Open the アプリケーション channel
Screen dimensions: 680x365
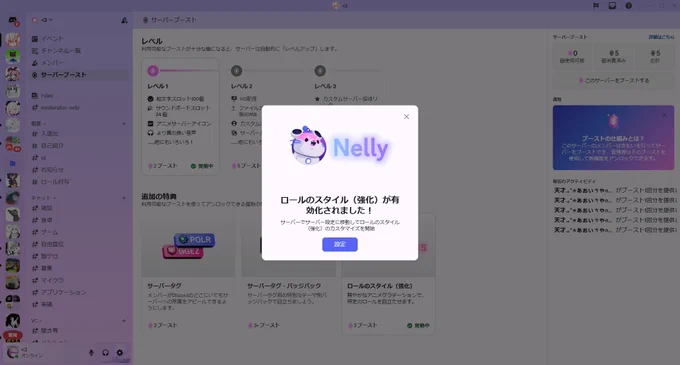pos(63,293)
